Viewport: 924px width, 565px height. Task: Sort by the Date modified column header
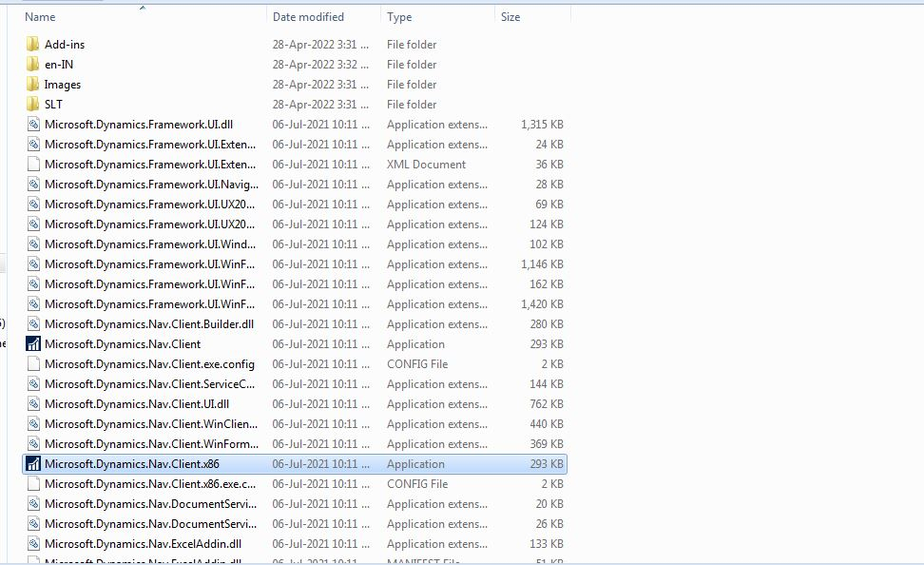pos(308,16)
